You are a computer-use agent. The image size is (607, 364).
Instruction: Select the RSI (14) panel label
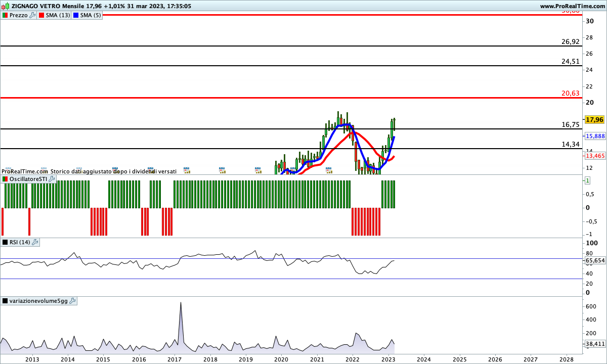[20, 242]
